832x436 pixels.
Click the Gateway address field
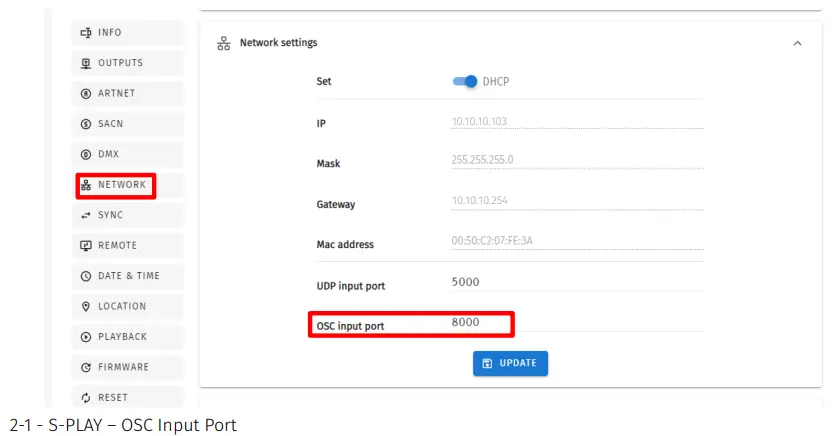pyautogui.click(x=577, y=201)
